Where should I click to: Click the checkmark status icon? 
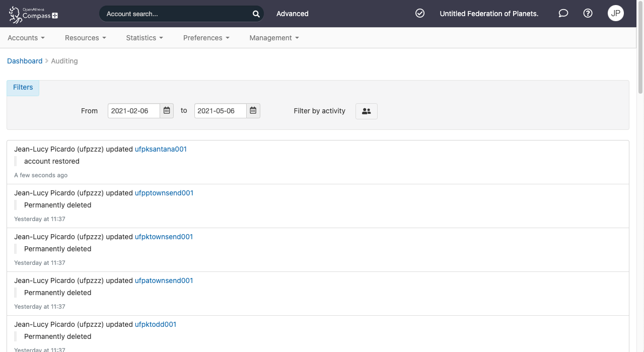420,14
